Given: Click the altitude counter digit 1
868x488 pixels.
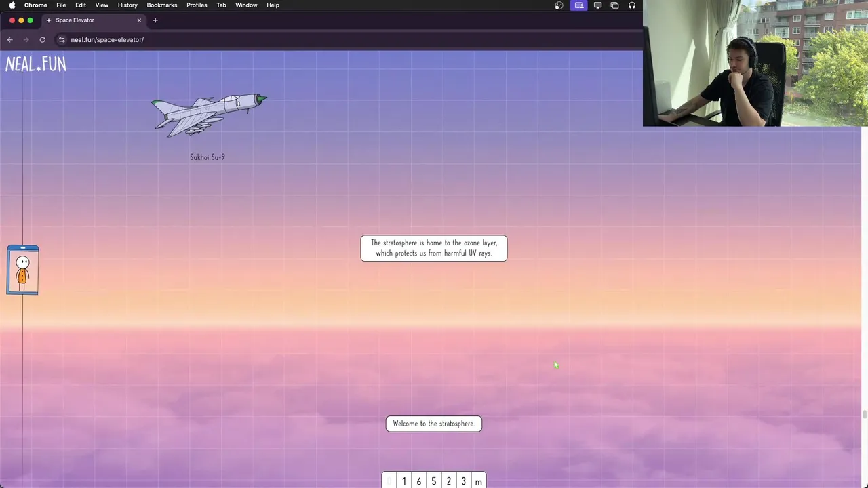Looking at the screenshot, I should tap(404, 481).
